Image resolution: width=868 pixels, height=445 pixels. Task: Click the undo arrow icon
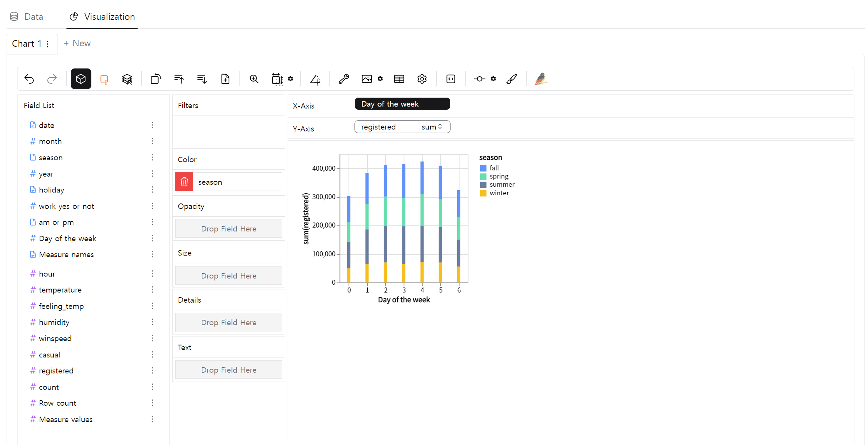[x=29, y=79]
